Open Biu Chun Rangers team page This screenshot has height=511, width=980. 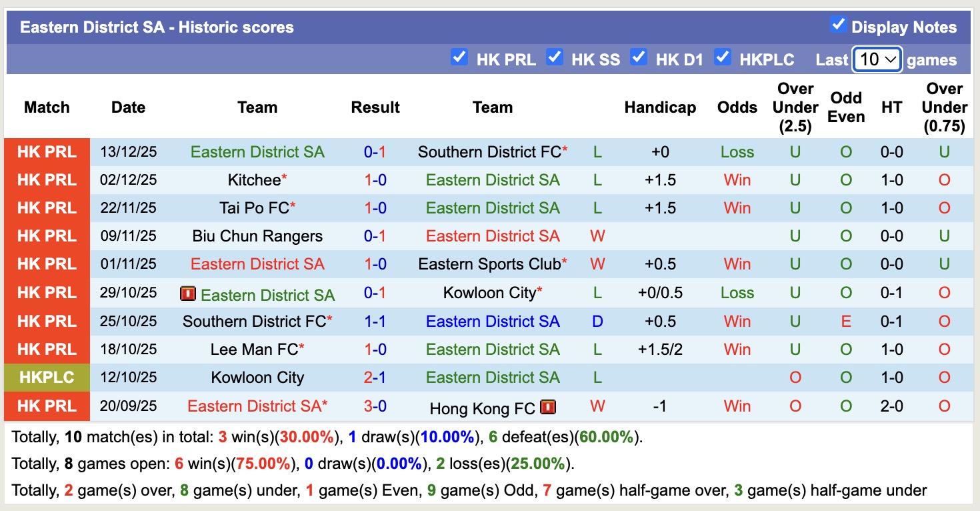[257, 235]
